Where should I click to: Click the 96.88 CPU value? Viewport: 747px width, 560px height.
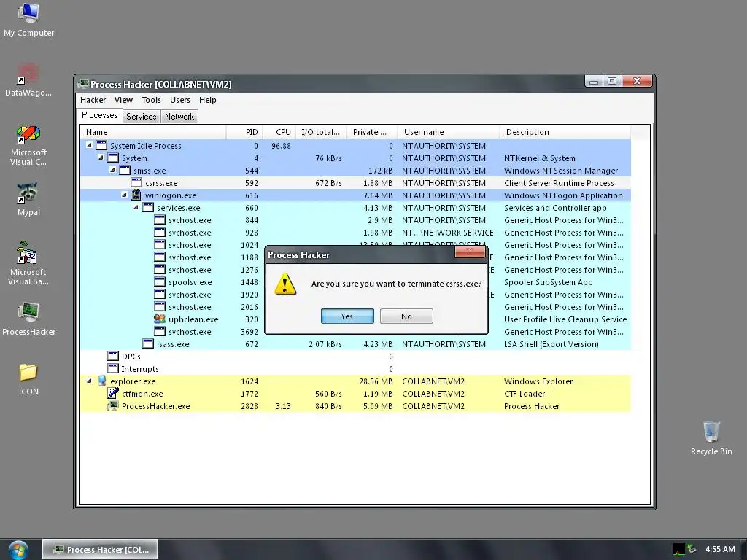click(x=281, y=146)
